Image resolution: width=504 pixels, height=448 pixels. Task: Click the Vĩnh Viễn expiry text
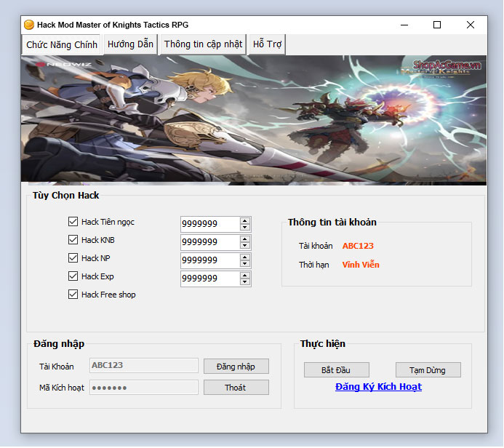[x=361, y=265]
